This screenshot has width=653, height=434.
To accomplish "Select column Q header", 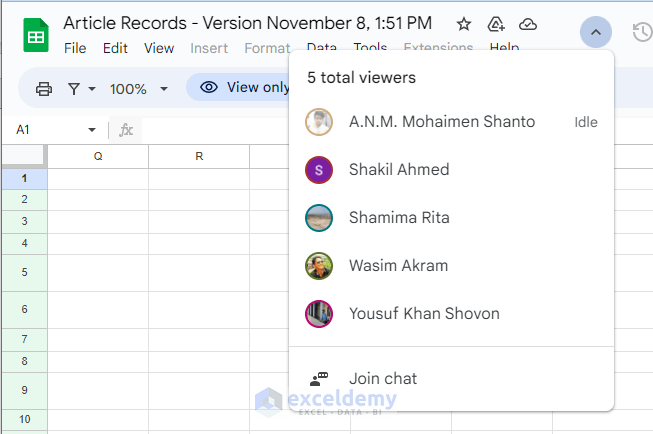I will [98, 157].
